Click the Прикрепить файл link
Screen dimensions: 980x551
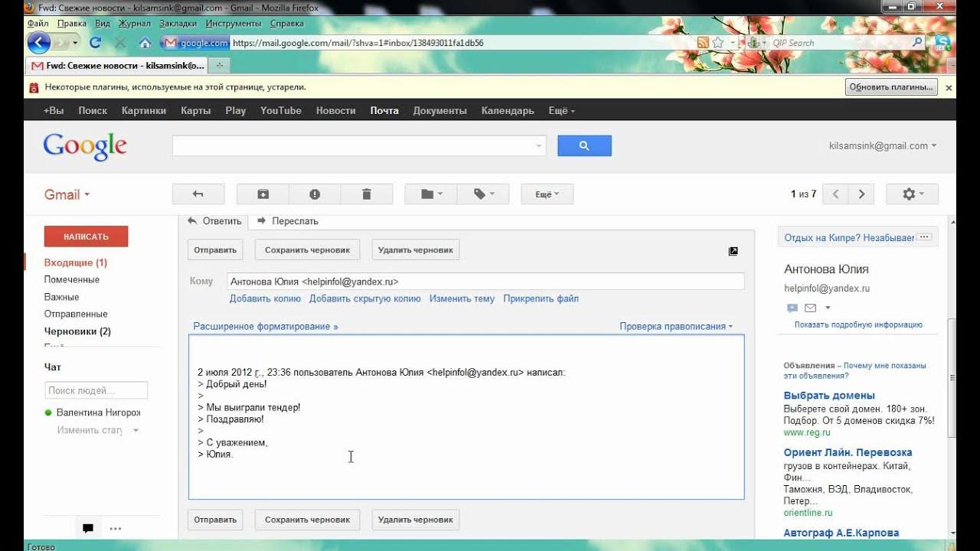tap(541, 298)
